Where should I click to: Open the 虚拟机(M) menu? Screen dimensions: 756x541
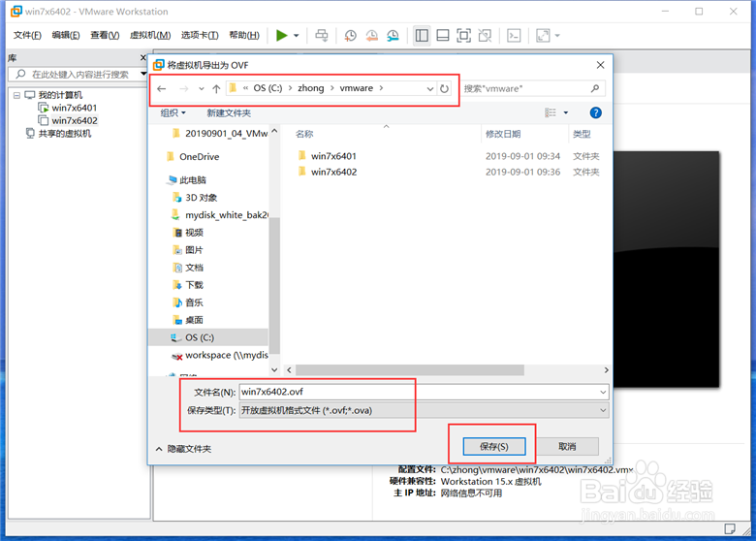pyautogui.click(x=150, y=35)
